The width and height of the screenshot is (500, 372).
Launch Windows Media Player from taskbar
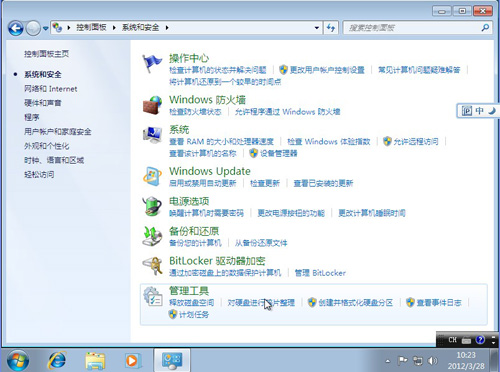[132, 360]
